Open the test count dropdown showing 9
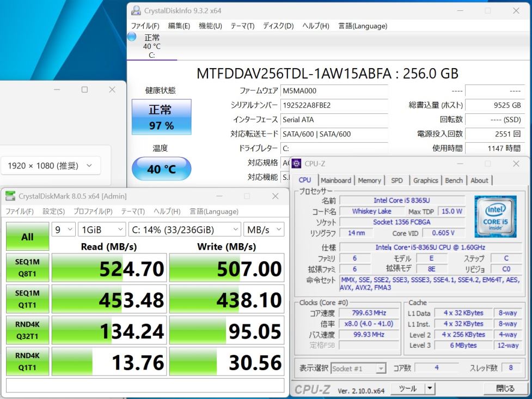The width and height of the screenshot is (532, 399). [x=64, y=229]
